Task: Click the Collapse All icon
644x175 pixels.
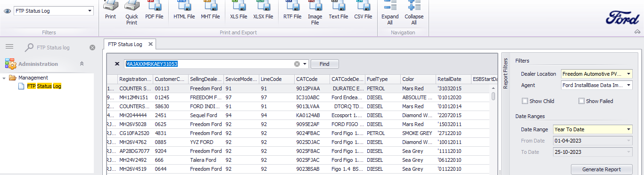Action: point(414,12)
